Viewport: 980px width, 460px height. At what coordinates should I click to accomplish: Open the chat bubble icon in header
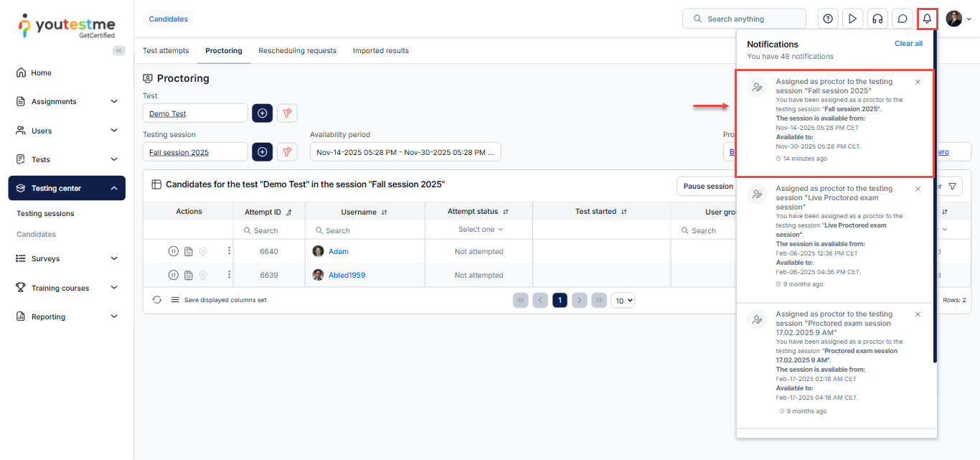tap(903, 19)
